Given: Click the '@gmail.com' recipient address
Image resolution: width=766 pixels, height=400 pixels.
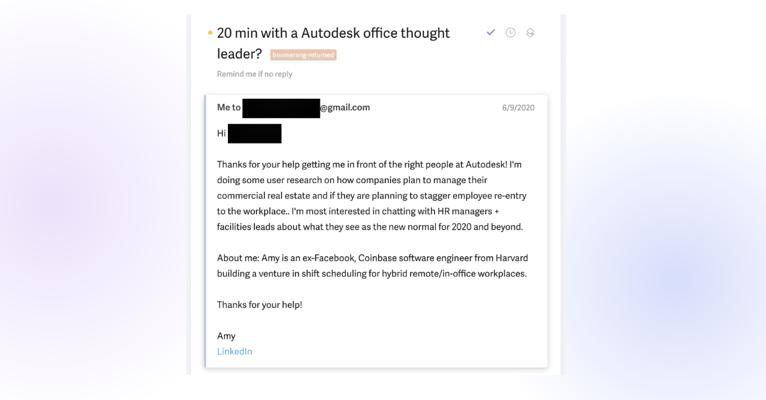Looking at the screenshot, I should [345, 107].
